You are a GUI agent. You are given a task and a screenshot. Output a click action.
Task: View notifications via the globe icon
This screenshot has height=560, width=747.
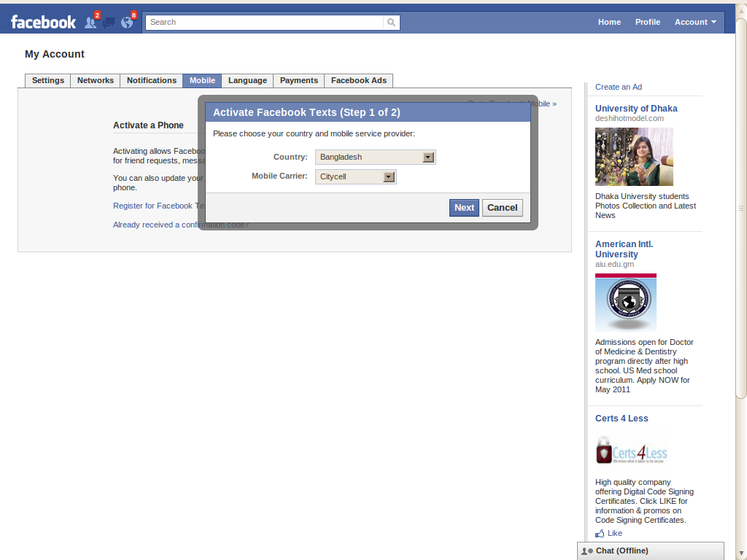tap(126, 23)
